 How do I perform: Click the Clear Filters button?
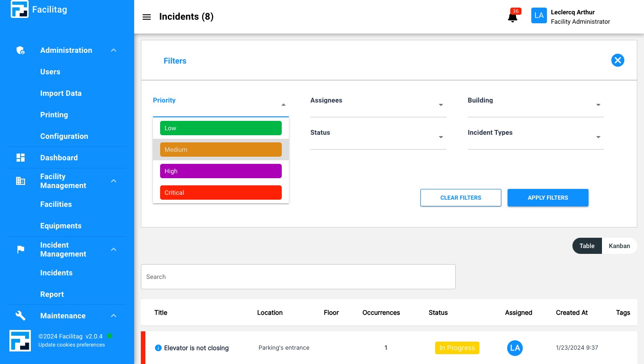461,197
